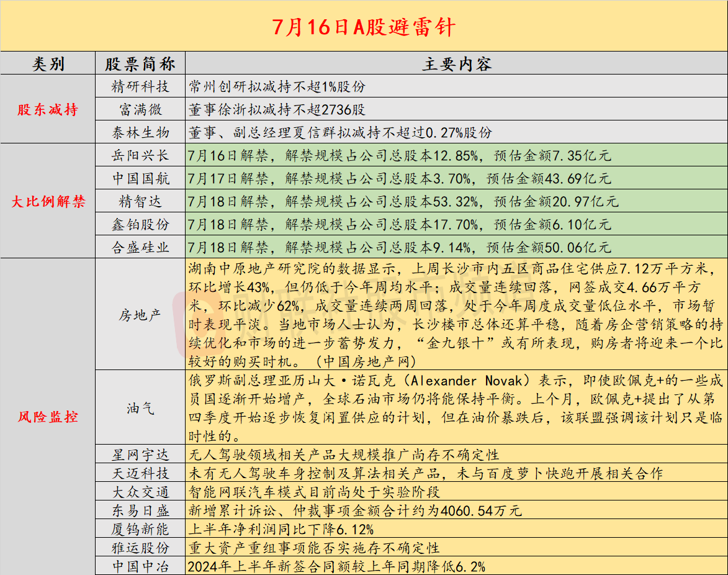This screenshot has height=575, width=728.
Task: Click the 油气 sector cell
Action: click(140, 407)
